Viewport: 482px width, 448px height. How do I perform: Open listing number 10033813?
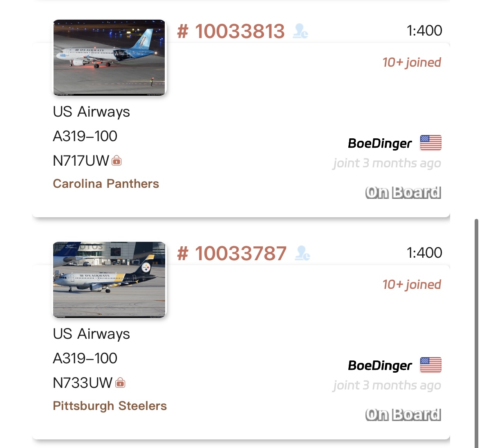(x=231, y=32)
